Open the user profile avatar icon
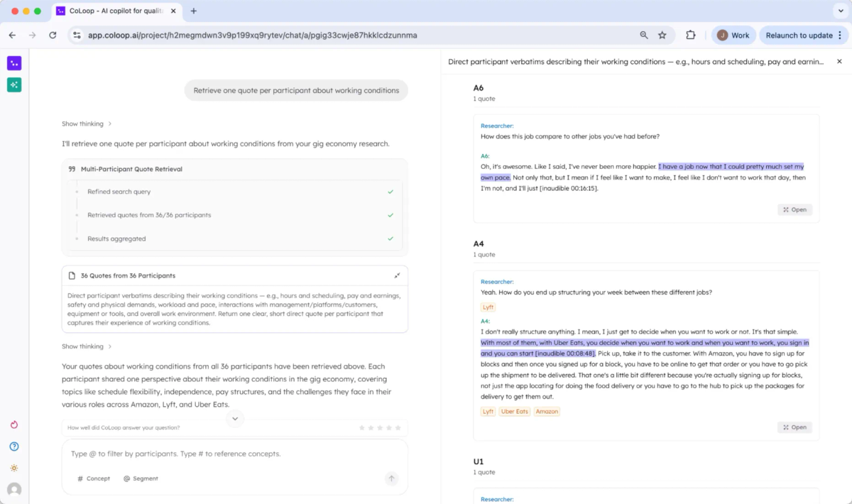The image size is (852, 504). 14,489
